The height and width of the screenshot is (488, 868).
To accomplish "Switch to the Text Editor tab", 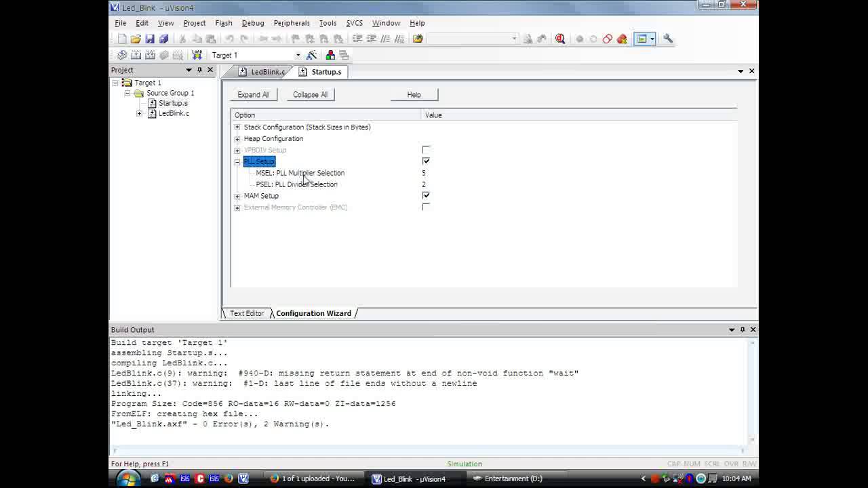I will (x=246, y=313).
